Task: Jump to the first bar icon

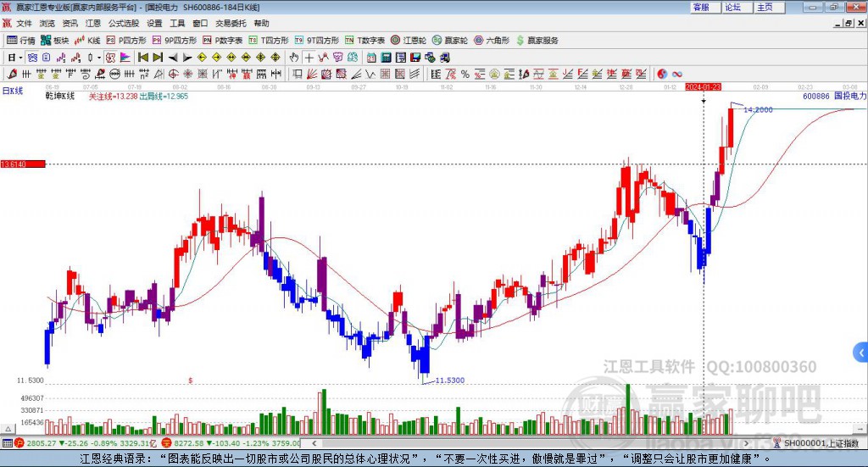Action: click(x=142, y=58)
